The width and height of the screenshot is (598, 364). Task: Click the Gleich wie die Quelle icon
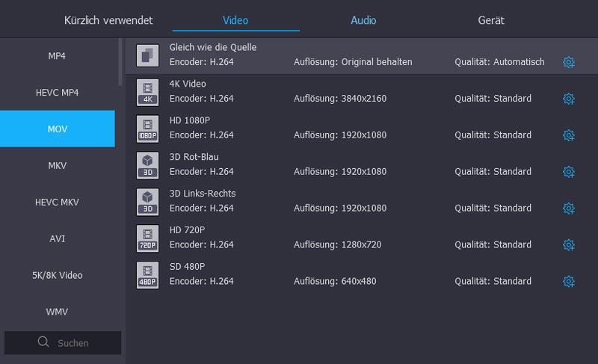pos(148,55)
